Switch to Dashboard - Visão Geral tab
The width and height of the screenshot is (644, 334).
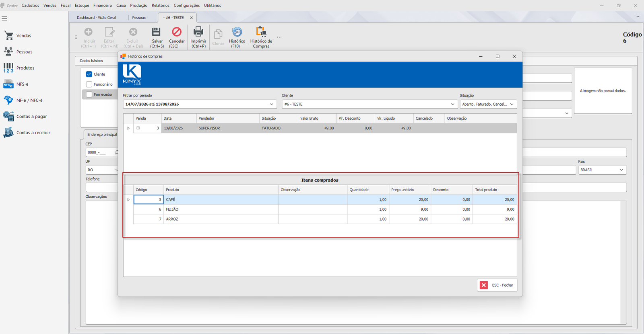point(97,18)
